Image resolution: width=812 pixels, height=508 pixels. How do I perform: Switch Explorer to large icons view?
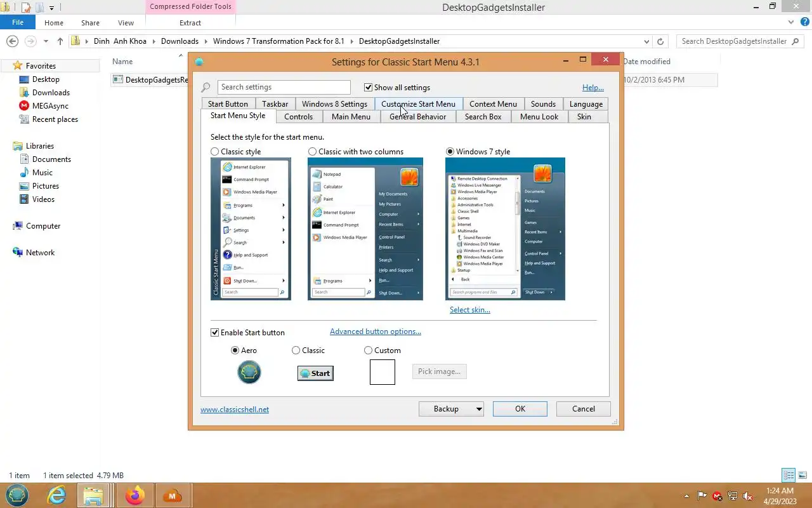tap(802, 475)
